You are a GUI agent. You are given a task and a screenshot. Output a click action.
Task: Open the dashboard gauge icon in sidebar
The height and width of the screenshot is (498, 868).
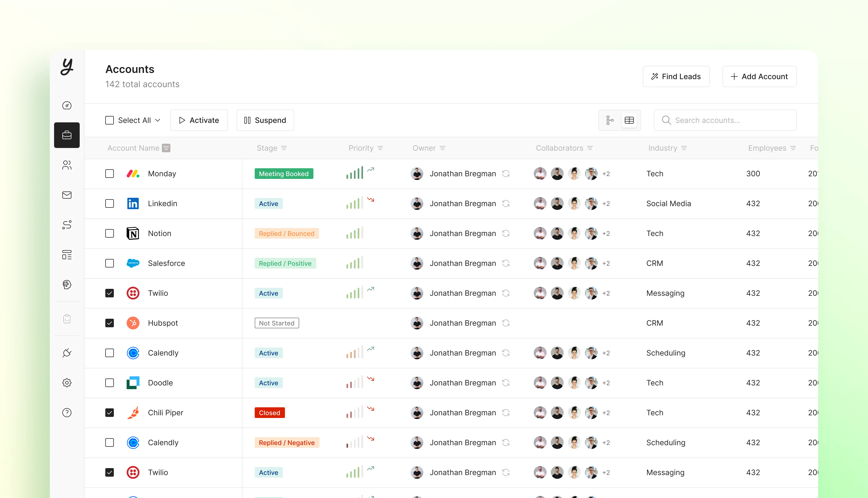coord(67,105)
